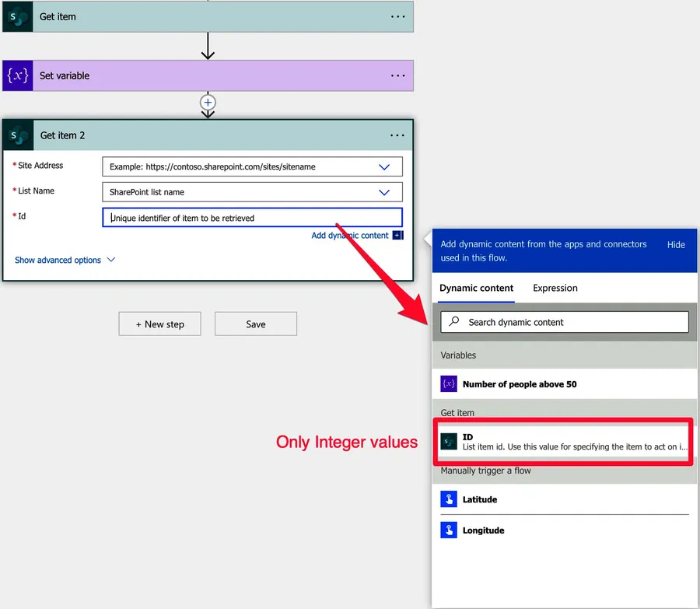Click the New step button
Viewport: 700px width, 609px height.
[x=159, y=324]
